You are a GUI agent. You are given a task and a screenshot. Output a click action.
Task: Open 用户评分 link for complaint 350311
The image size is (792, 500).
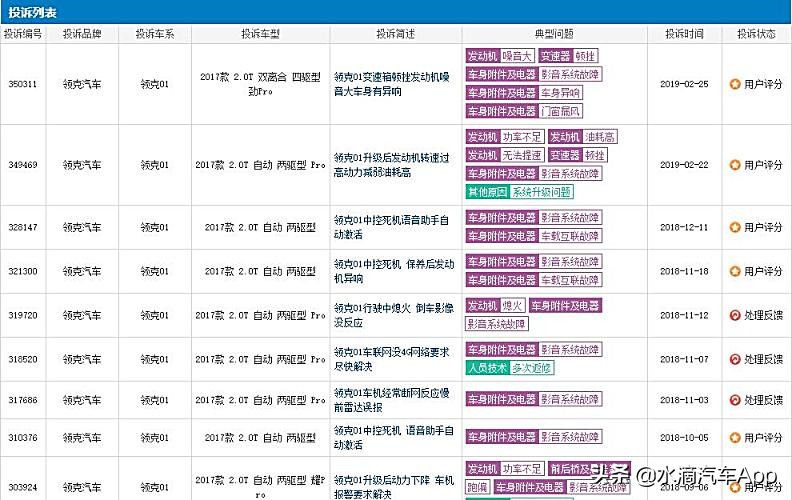[763, 84]
